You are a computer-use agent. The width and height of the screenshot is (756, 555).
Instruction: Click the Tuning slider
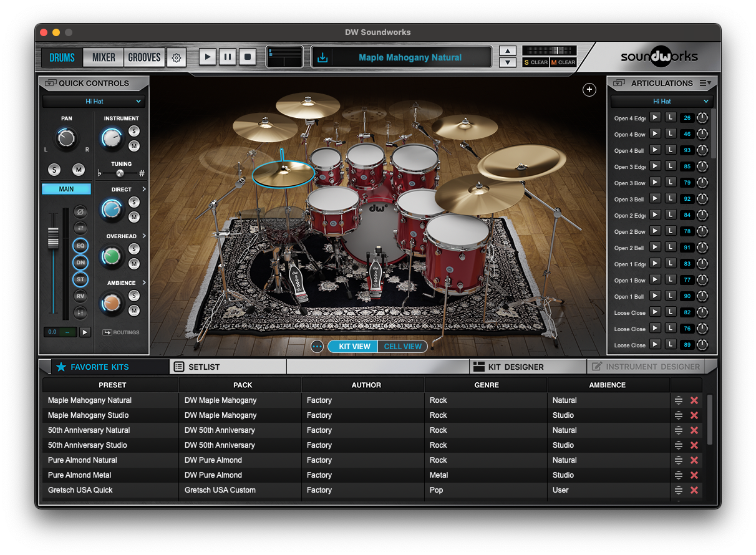pyautogui.click(x=120, y=173)
